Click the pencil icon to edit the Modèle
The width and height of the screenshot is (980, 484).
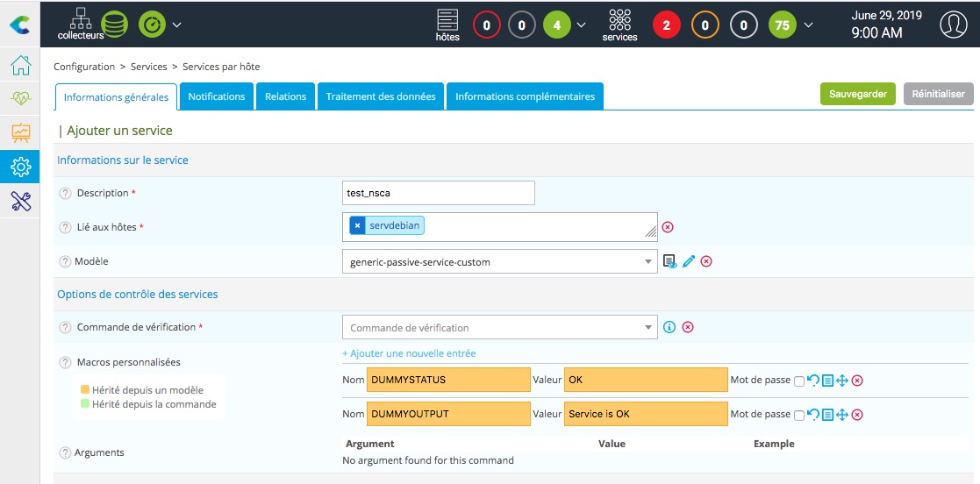pyautogui.click(x=689, y=261)
